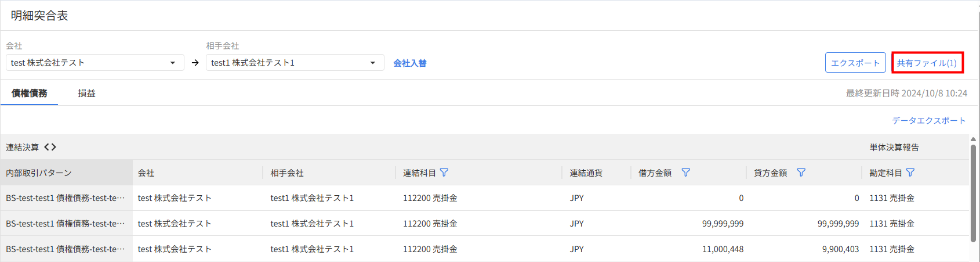The image size is (980, 262).
Task: Select the 債権債務 tab
Action: click(29, 93)
